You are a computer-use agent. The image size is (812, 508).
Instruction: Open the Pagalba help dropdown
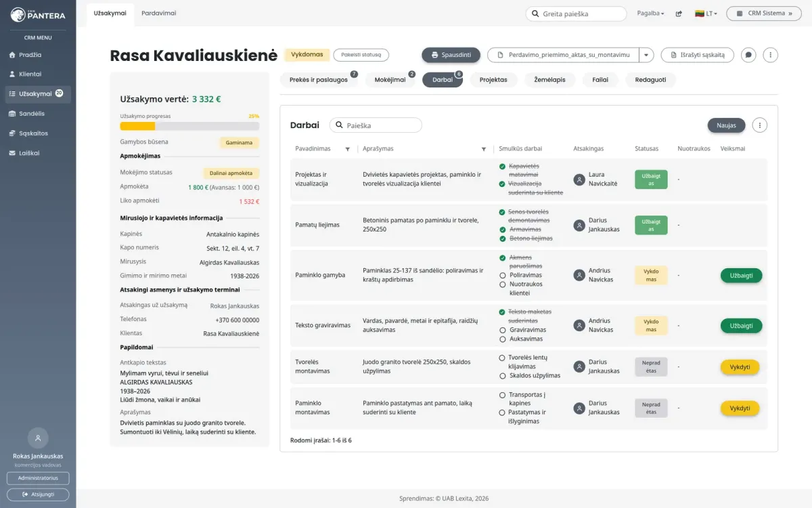pyautogui.click(x=651, y=14)
